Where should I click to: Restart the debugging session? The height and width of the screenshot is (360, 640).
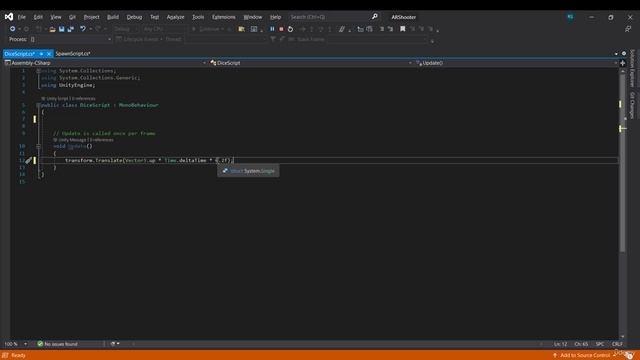(x=290, y=29)
